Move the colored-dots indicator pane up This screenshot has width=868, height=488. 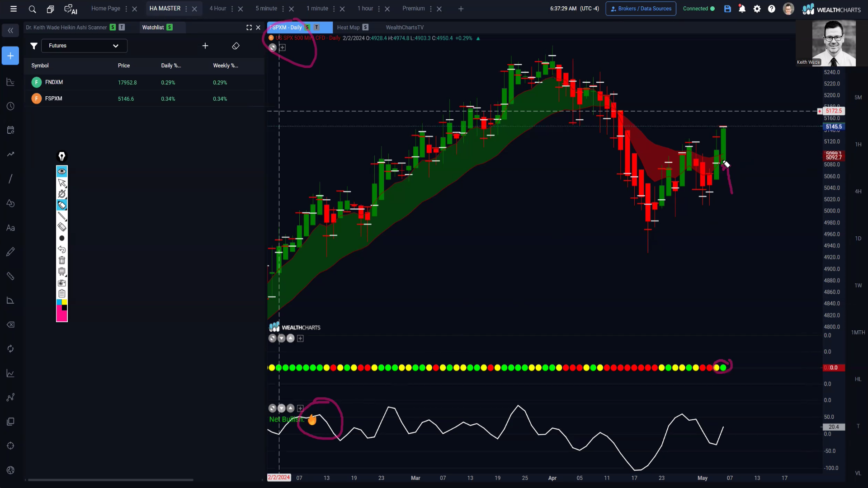tap(291, 338)
